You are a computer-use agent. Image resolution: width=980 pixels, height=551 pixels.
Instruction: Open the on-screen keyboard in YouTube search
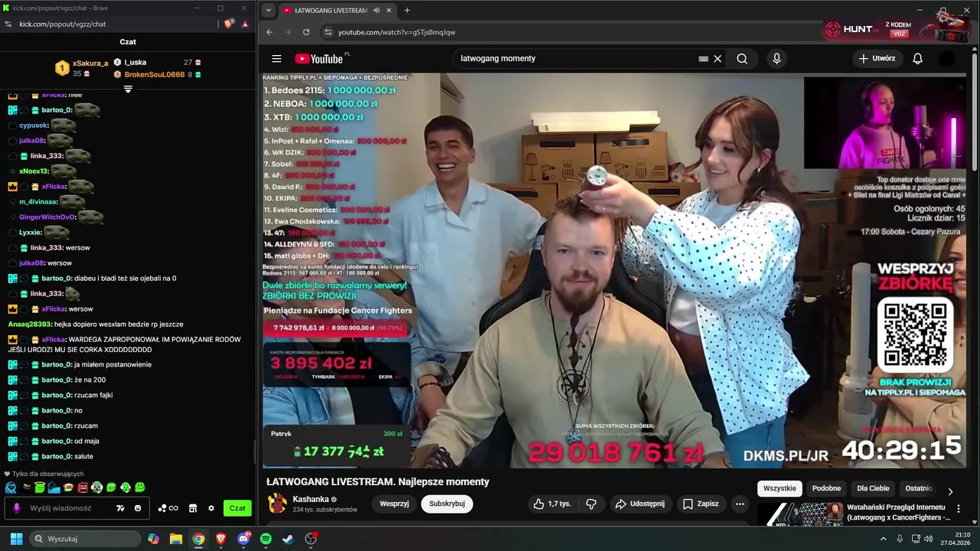point(703,59)
